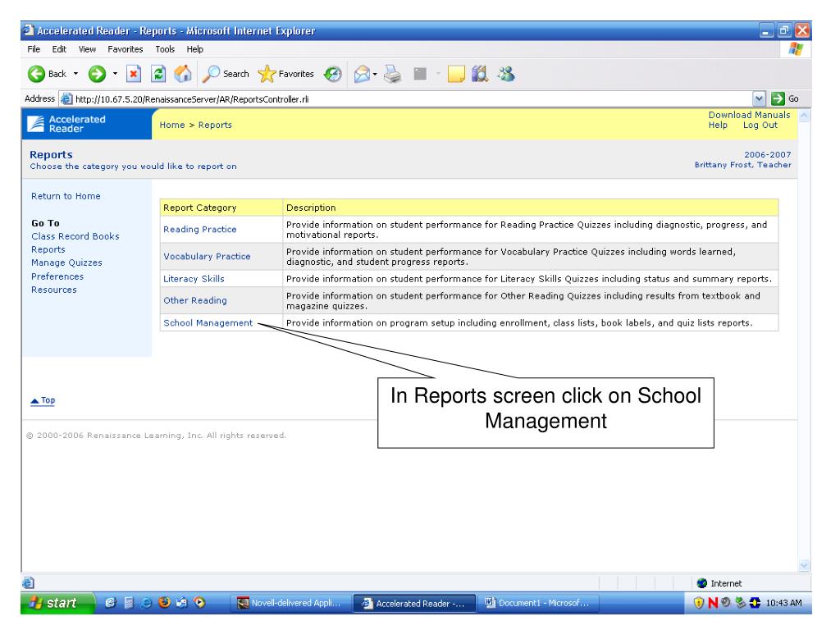Screen dimensions: 840x630
Task: Open the Edit menu
Action: [x=59, y=49]
